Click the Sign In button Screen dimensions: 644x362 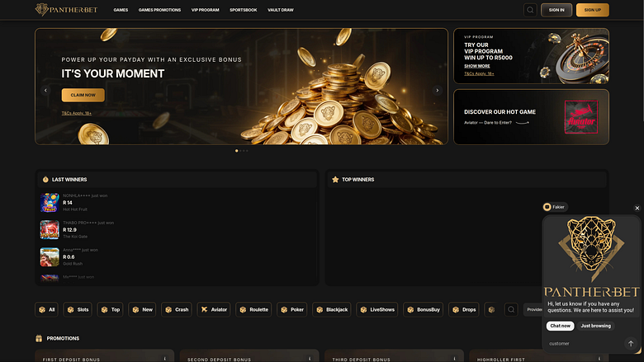coord(556,10)
